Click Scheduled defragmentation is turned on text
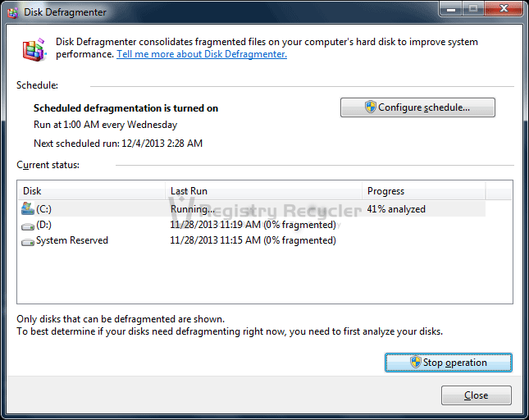The height and width of the screenshot is (420, 529). pos(125,108)
